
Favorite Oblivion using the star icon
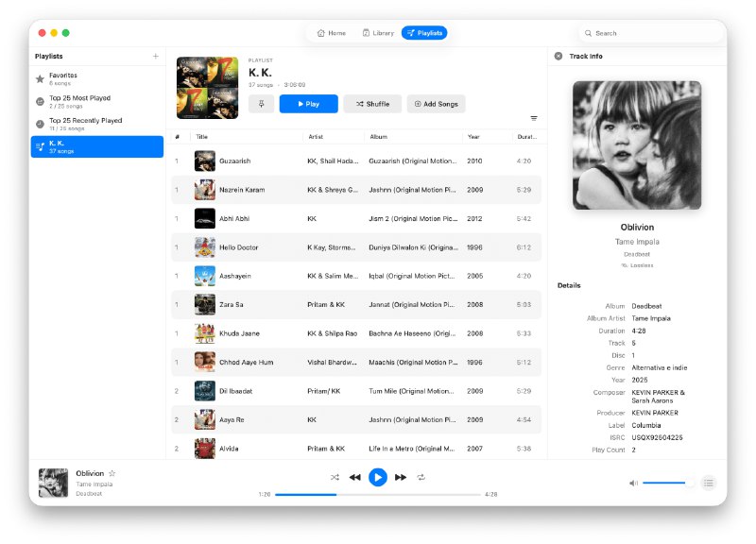pyautogui.click(x=112, y=472)
